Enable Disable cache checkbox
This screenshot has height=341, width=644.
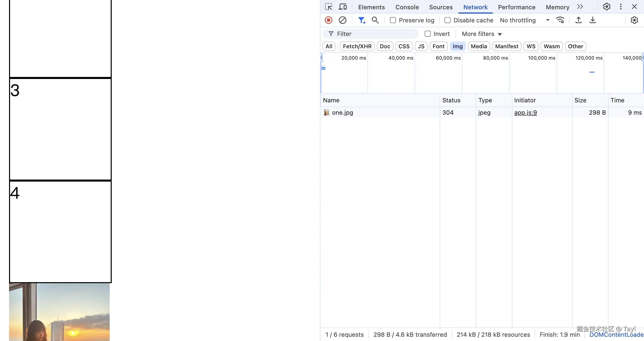(448, 20)
